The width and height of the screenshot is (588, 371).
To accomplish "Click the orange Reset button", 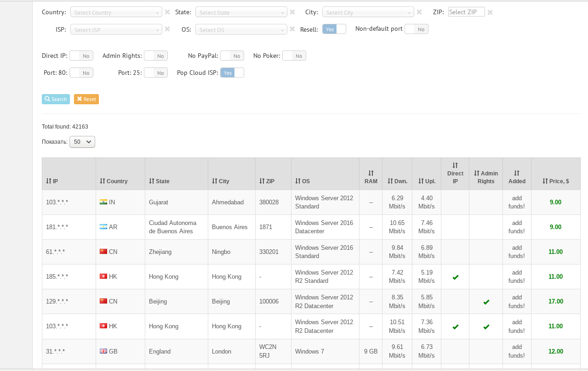I will point(86,99).
